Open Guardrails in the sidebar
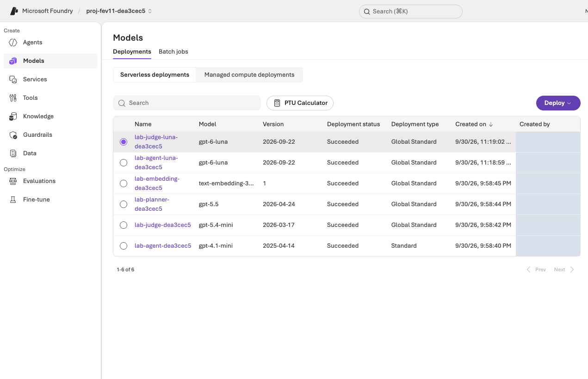The width and height of the screenshot is (588, 379). [x=50, y=135]
